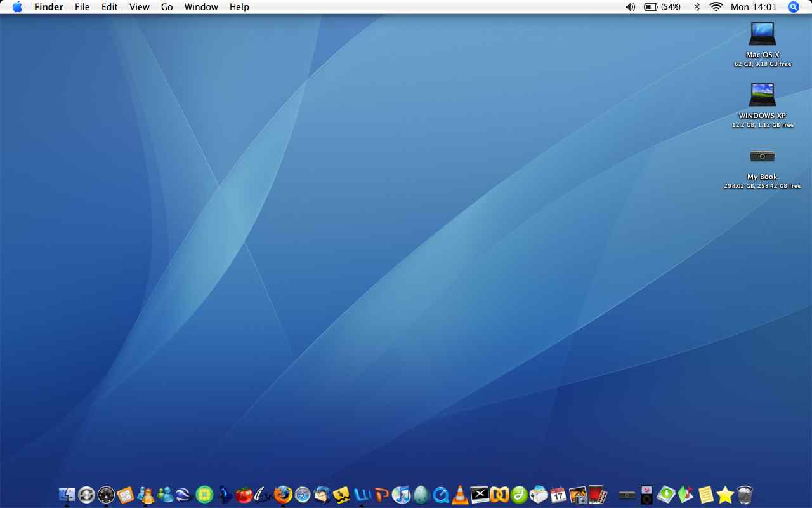Open the green folder with red flag
Screen dimensions: 812x508
coord(686,495)
